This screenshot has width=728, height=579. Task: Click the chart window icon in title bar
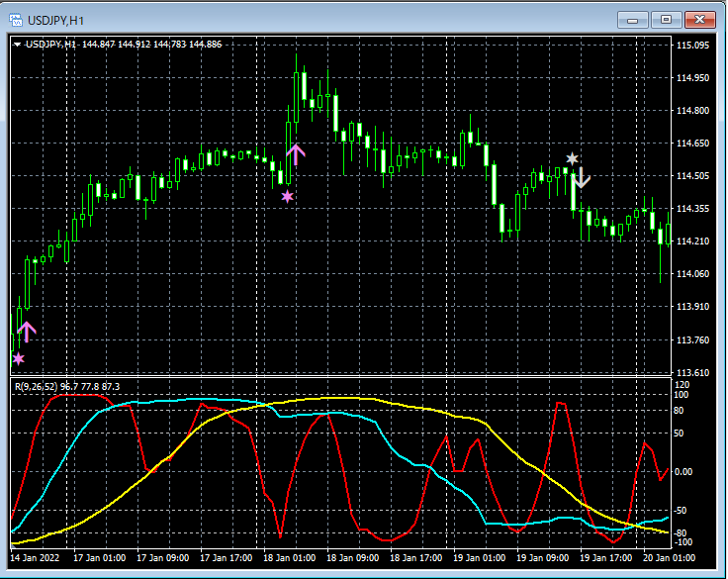point(16,19)
